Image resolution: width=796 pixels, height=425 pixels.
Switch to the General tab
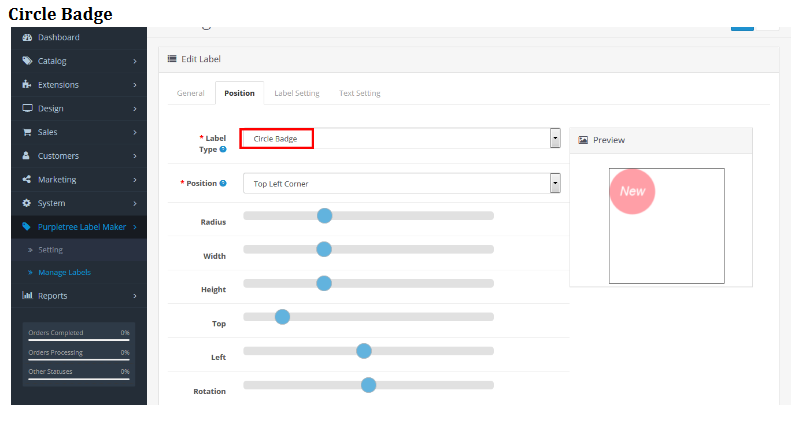(190, 93)
